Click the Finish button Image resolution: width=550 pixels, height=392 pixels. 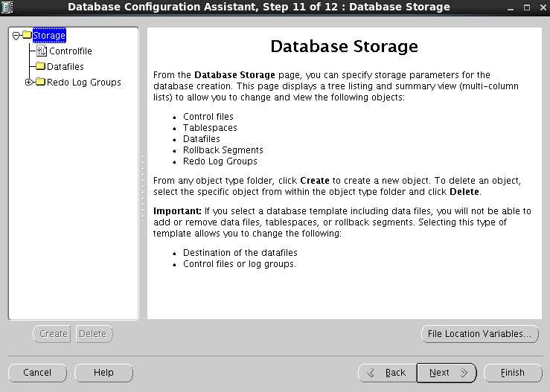click(x=513, y=373)
